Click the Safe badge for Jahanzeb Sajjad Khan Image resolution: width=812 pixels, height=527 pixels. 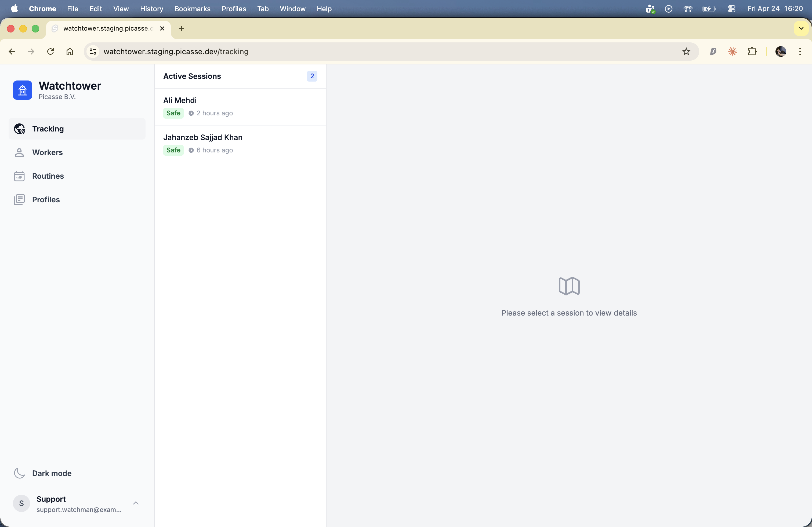coord(173,150)
